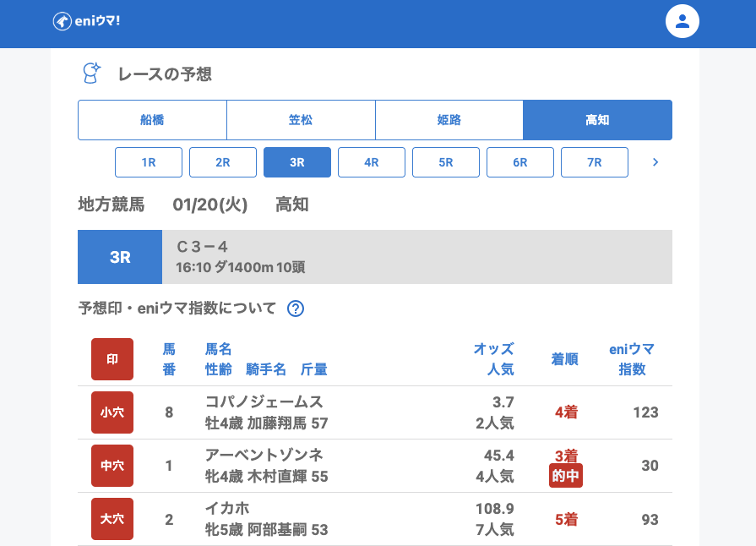The width and height of the screenshot is (756, 546).
Task: Select race 1R button
Action: click(x=149, y=162)
